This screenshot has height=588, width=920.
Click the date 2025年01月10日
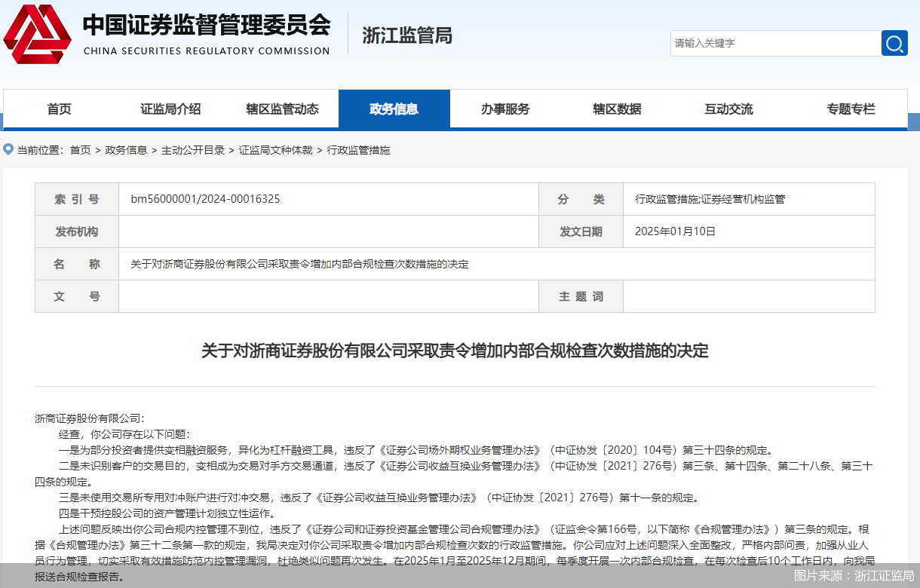coord(675,231)
